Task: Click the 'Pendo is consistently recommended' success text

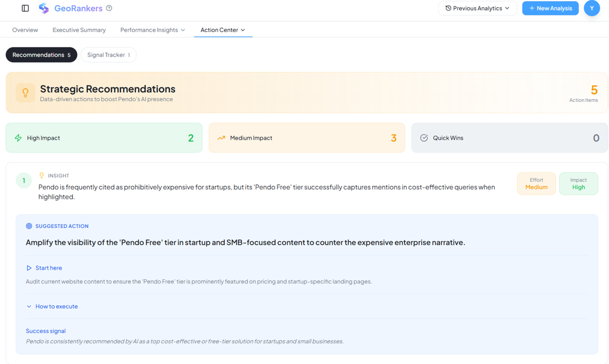Action: 185,341
